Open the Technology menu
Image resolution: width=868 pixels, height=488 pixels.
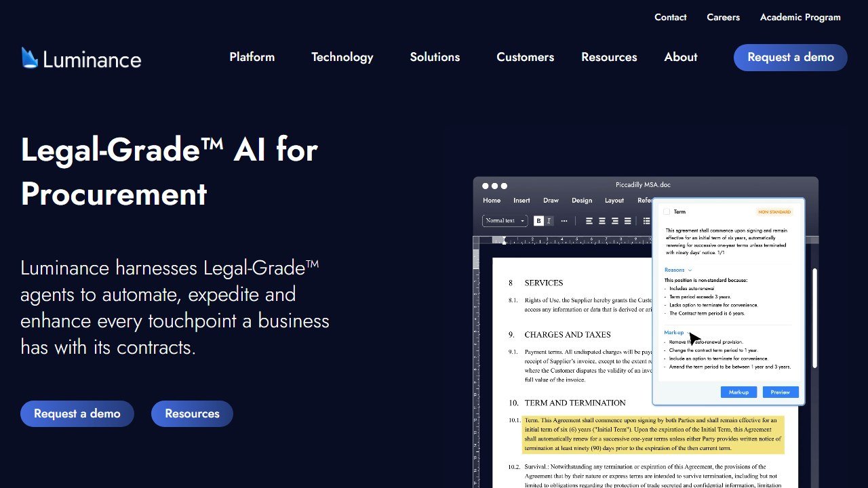pyautogui.click(x=342, y=57)
